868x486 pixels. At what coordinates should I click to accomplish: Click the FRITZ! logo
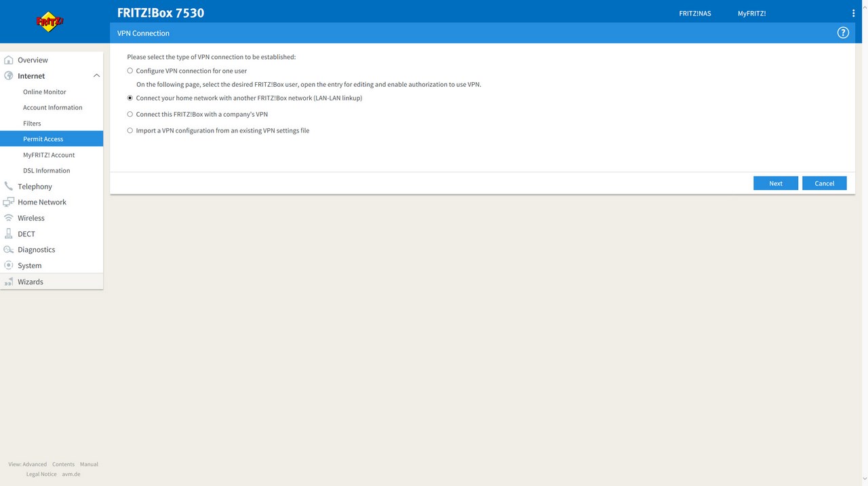point(50,22)
